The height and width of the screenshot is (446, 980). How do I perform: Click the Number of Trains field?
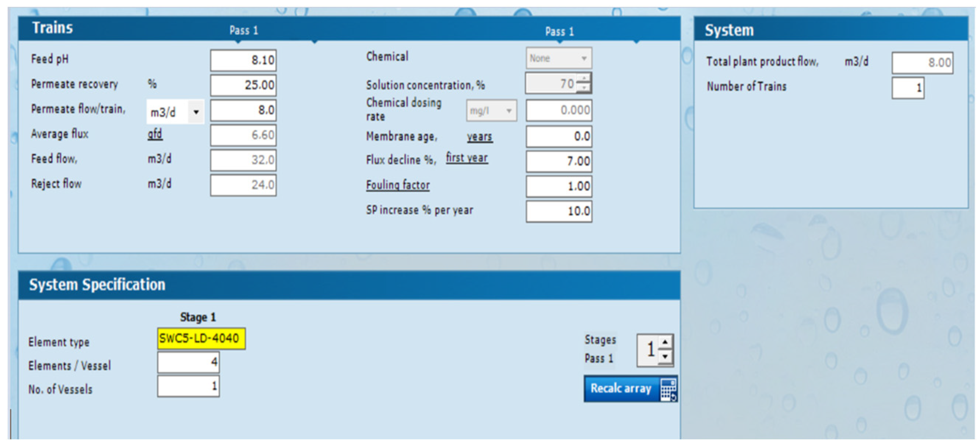click(x=907, y=88)
